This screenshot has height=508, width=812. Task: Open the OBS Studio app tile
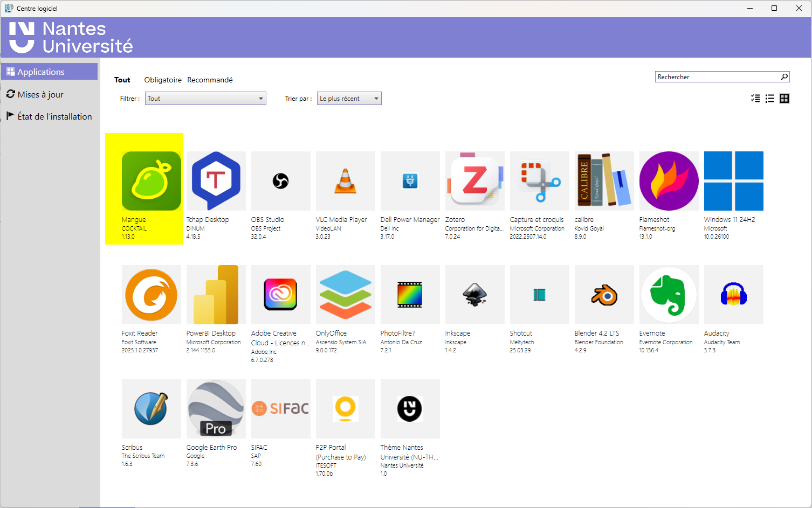click(x=280, y=181)
